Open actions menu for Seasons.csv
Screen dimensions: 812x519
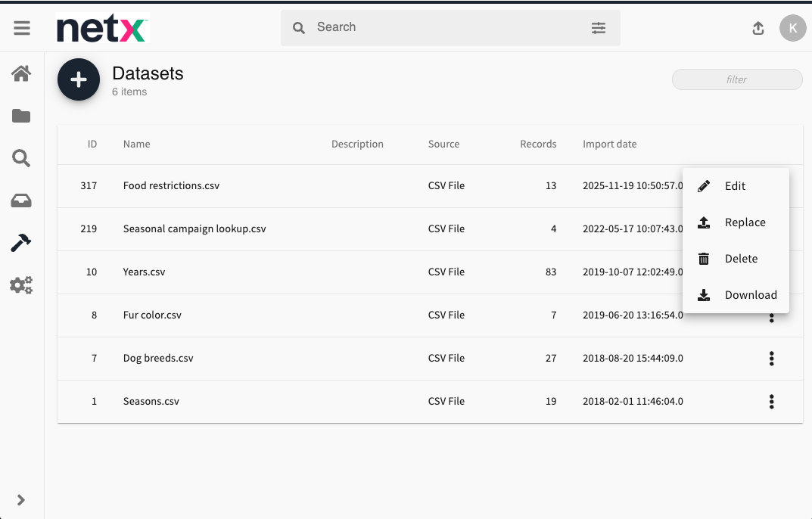tap(771, 402)
